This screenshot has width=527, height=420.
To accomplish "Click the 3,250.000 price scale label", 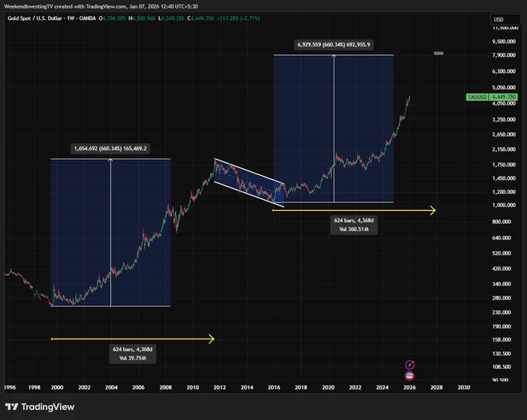I will tap(504, 119).
